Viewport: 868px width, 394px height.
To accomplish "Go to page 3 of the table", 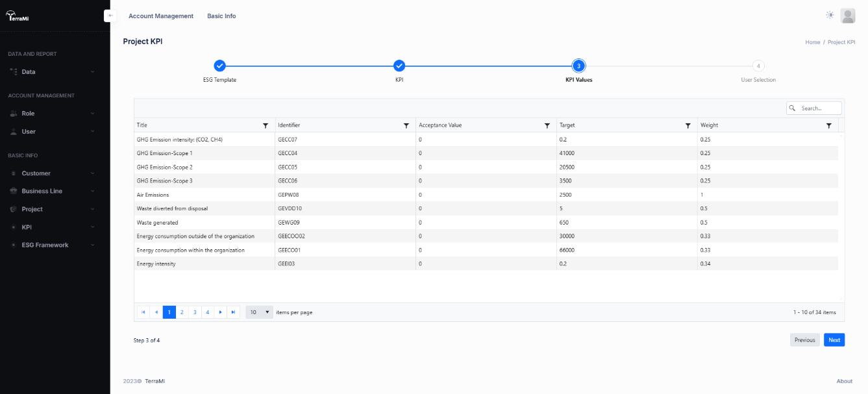I will (x=195, y=312).
